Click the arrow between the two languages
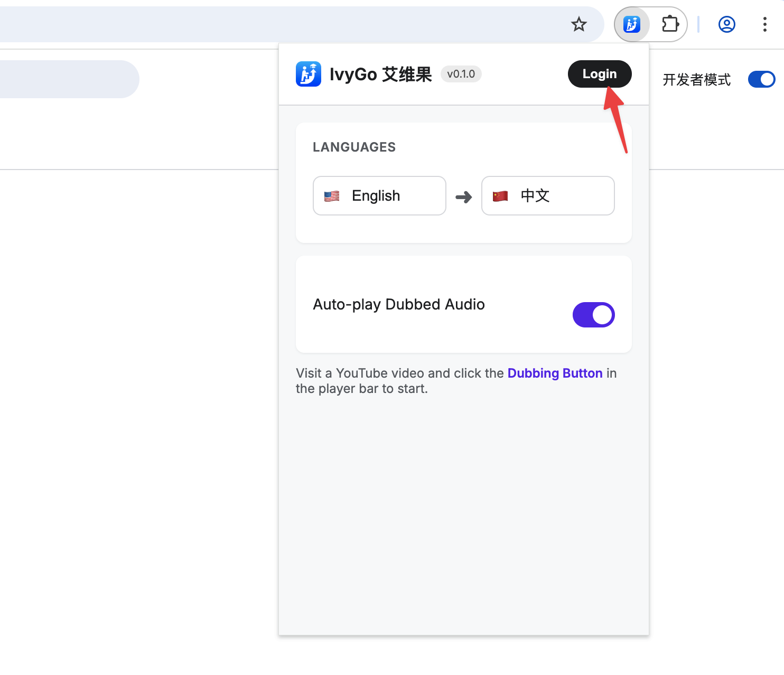 (463, 196)
